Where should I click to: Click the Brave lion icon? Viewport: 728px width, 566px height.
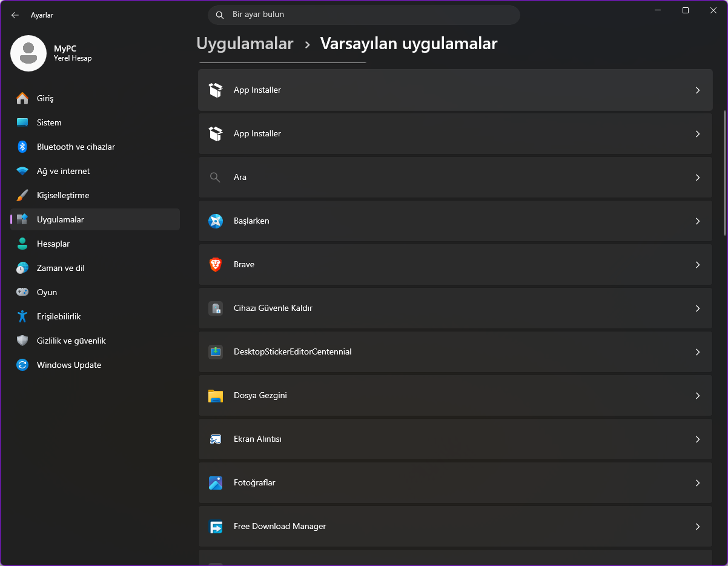[216, 264]
